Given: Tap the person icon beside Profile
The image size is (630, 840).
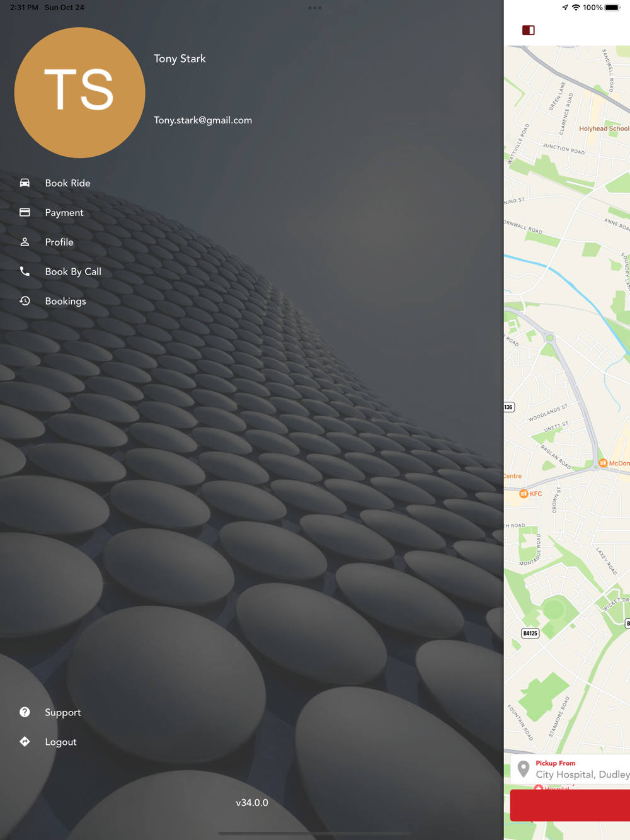Looking at the screenshot, I should click(25, 242).
